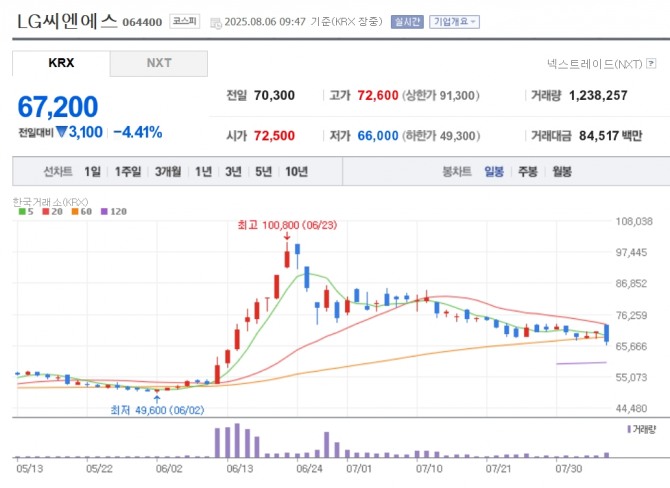Expand the 기업개요 dropdown
Screen dimensions: 670x488
[455, 21]
